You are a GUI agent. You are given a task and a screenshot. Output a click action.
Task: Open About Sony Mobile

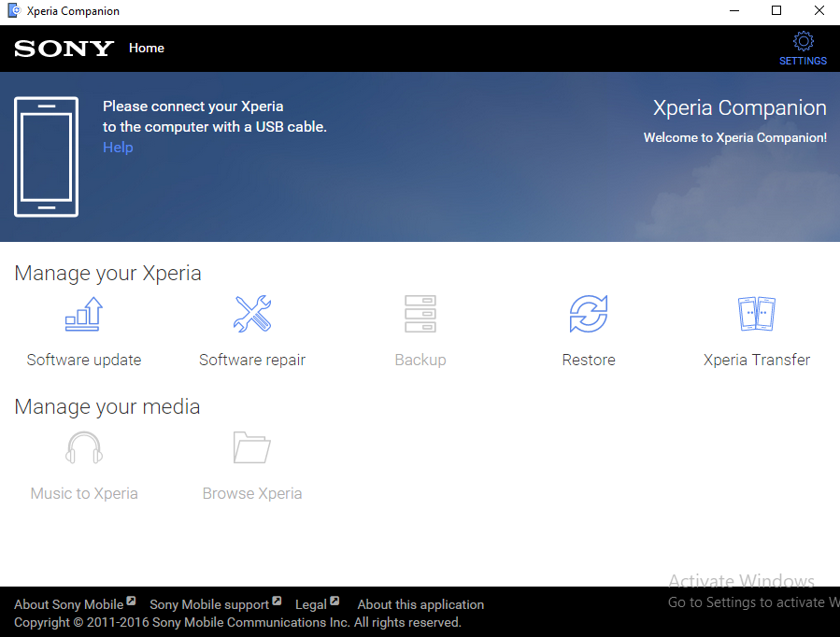tap(67, 604)
